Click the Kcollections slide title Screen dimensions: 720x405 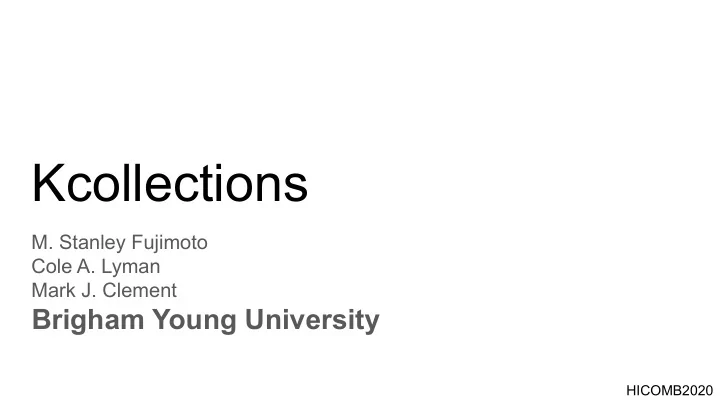(x=169, y=184)
